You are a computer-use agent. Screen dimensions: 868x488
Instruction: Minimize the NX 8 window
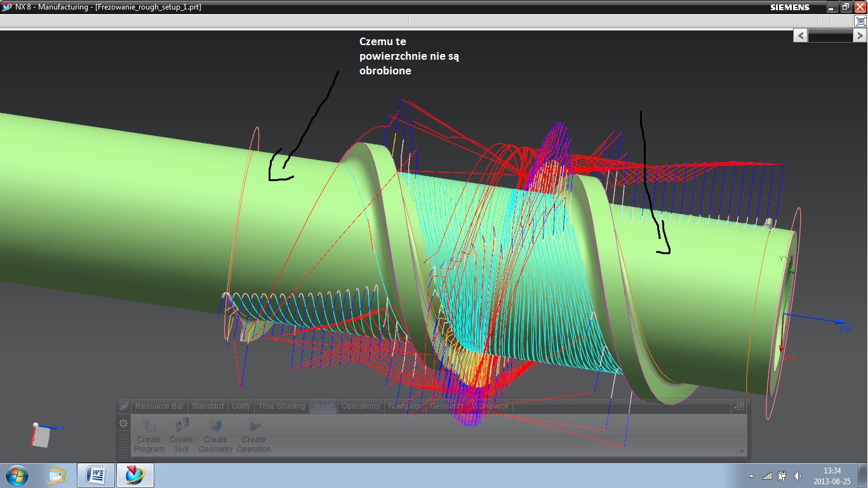click(832, 7)
